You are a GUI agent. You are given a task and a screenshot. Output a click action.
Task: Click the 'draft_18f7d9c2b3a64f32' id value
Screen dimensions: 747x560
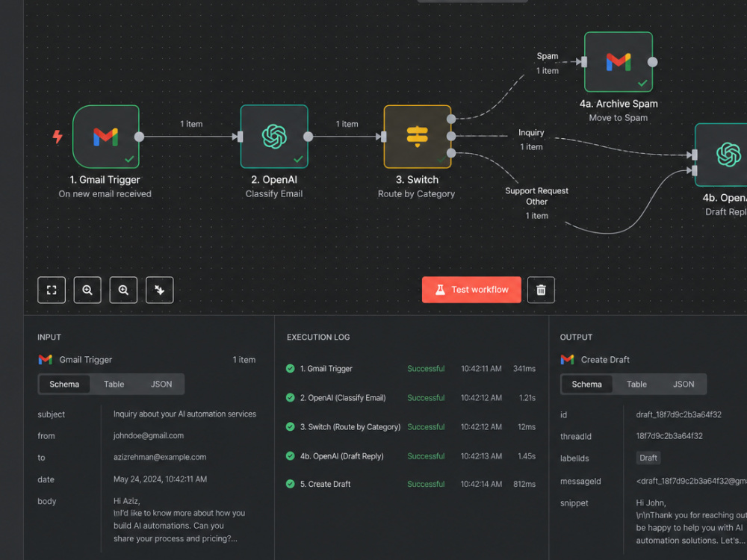pos(679,414)
